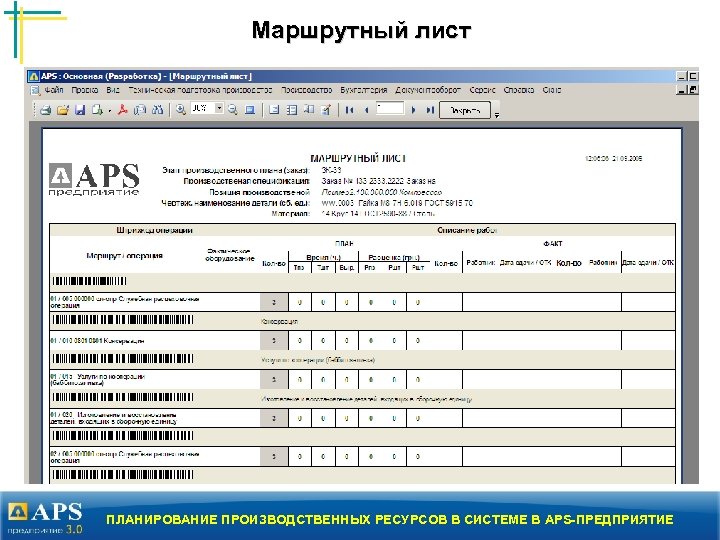Export report to PDF icon
Screen dimensions: 720x540
click(x=122, y=110)
